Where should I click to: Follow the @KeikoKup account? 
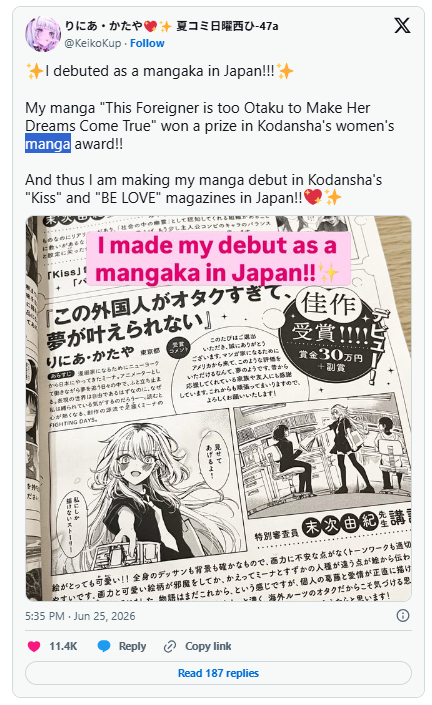click(147, 43)
